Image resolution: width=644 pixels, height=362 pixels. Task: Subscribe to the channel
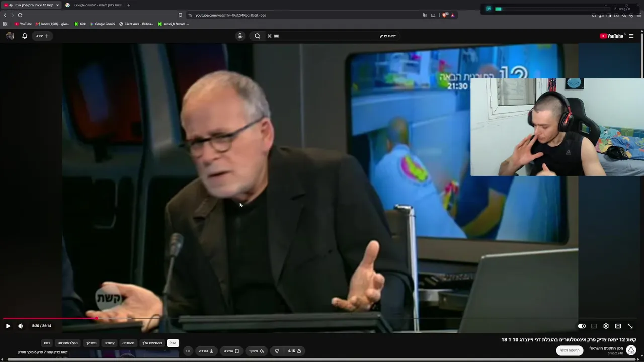[x=570, y=350]
